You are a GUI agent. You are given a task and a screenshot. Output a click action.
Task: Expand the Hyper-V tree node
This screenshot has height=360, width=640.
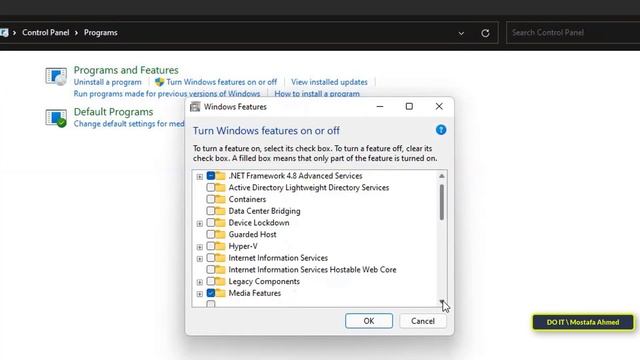(200, 247)
